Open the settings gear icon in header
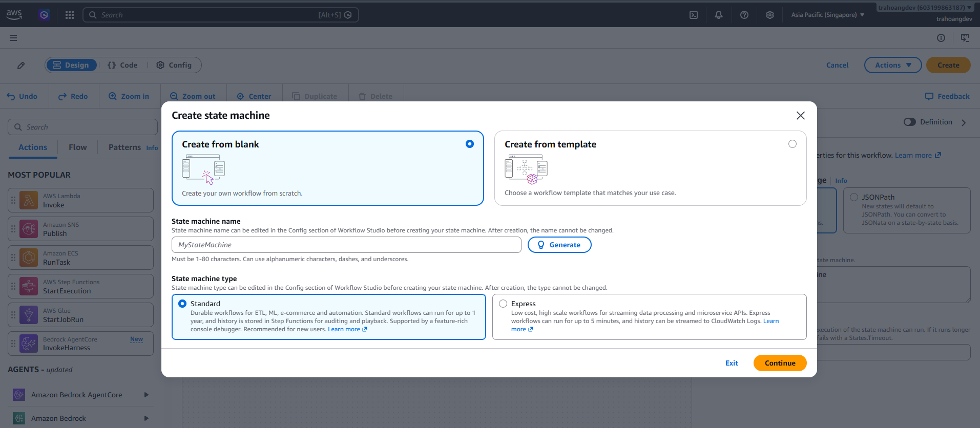 (x=770, y=15)
